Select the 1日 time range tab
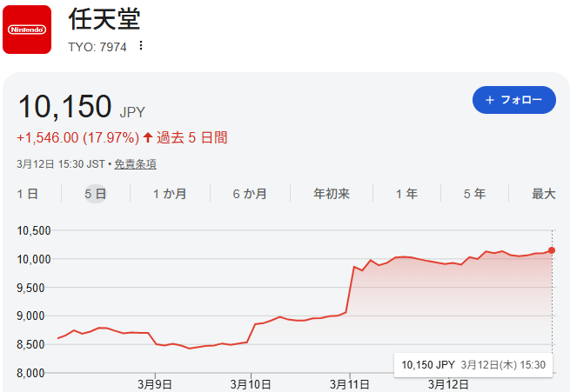 [x=27, y=194]
